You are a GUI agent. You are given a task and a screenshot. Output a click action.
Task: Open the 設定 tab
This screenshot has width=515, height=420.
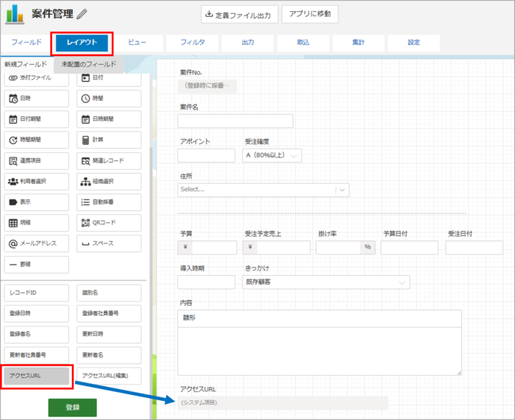pos(413,43)
